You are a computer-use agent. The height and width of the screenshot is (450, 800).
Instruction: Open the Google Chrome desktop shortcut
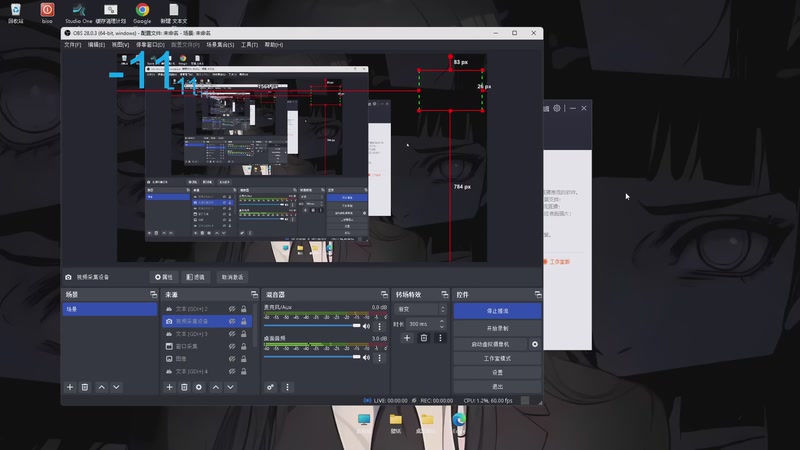click(142, 13)
